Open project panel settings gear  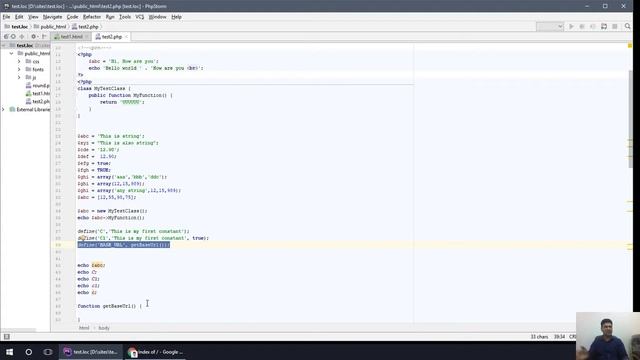point(34,37)
